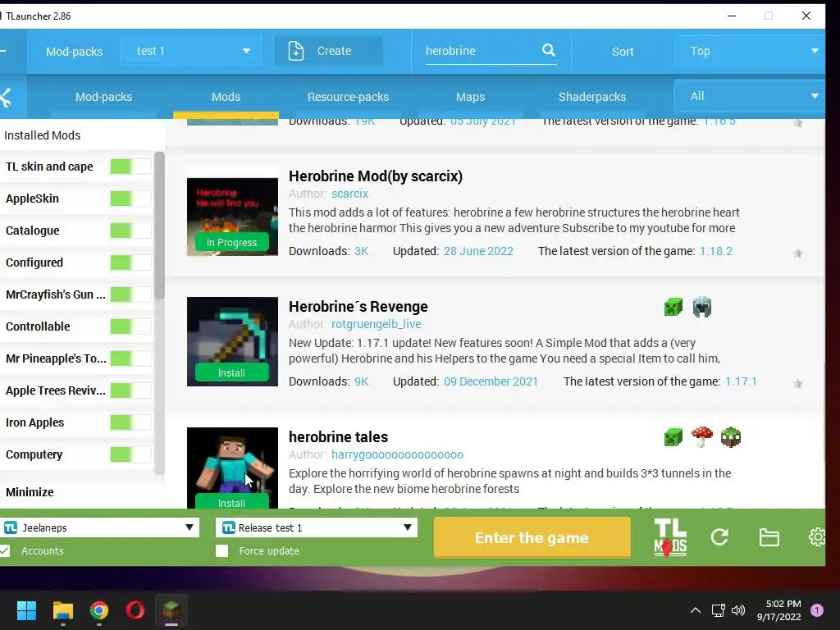Open clock and date in taskbar
840x630 pixels.
pyautogui.click(x=779, y=610)
